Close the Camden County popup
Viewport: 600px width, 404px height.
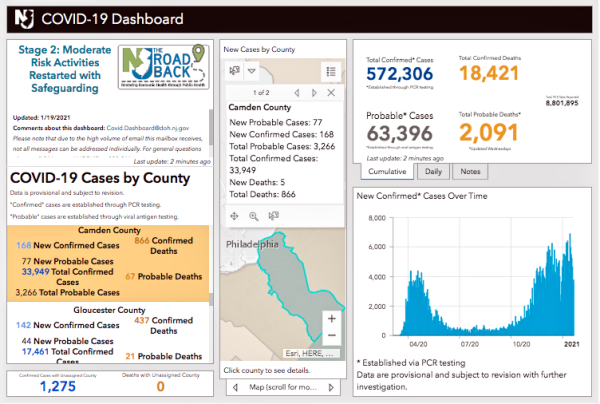click(x=333, y=93)
